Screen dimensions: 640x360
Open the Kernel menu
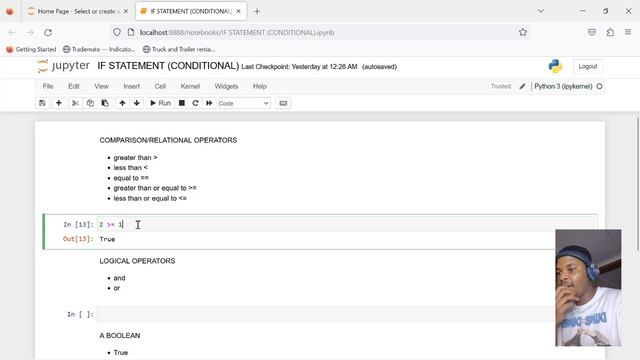[190, 87]
